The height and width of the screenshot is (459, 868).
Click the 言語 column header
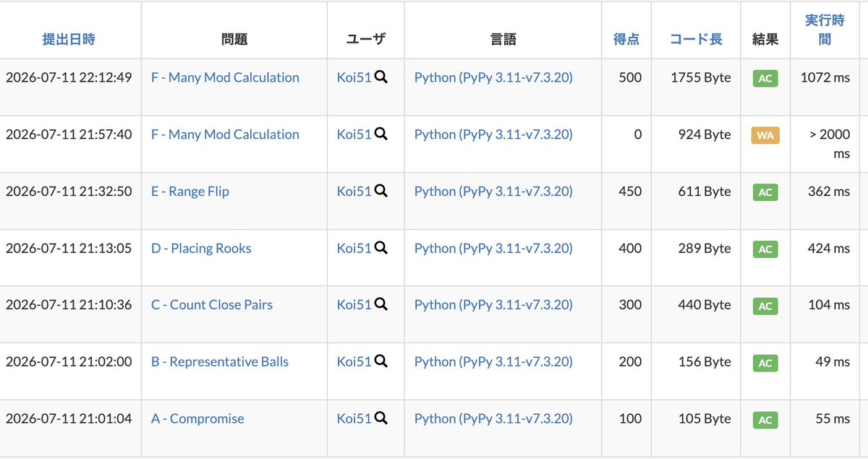(x=503, y=40)
